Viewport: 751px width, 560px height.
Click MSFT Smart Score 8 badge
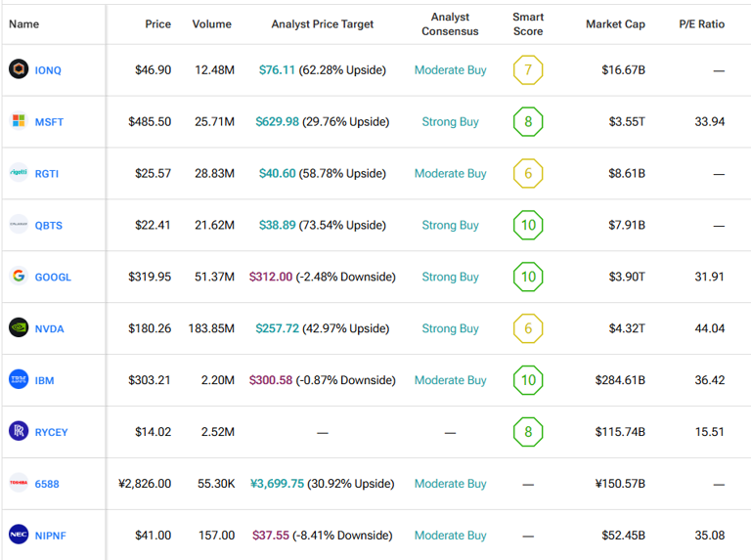[x=528, y=122]
